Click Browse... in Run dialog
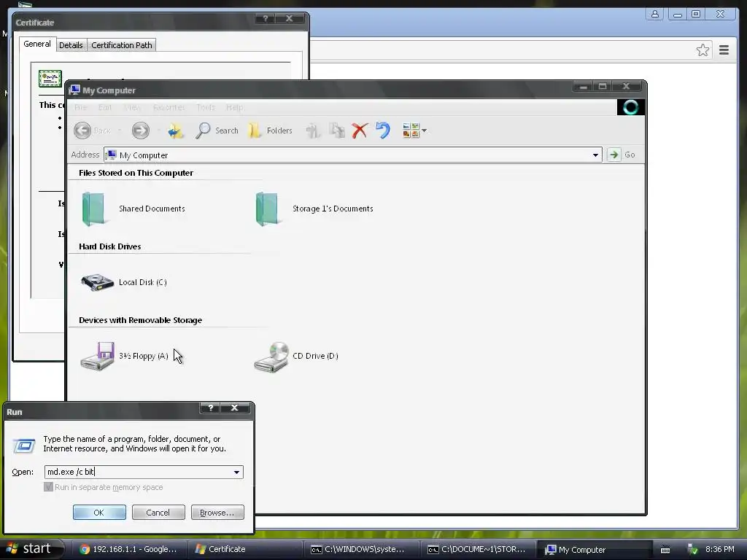This screenshot has width=747, height=560. click(217, 513)
